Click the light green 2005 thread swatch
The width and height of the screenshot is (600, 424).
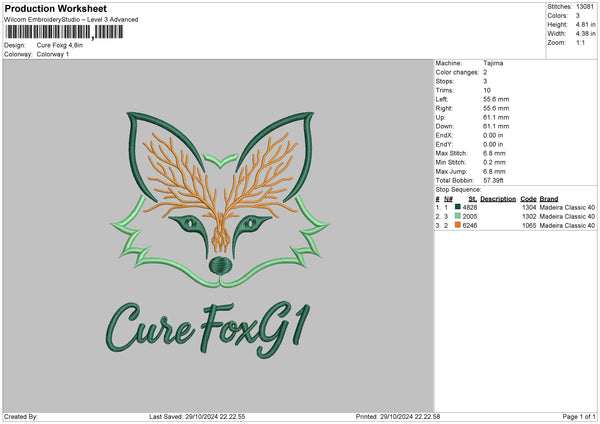pyautogui.click(x=457, y=216)
